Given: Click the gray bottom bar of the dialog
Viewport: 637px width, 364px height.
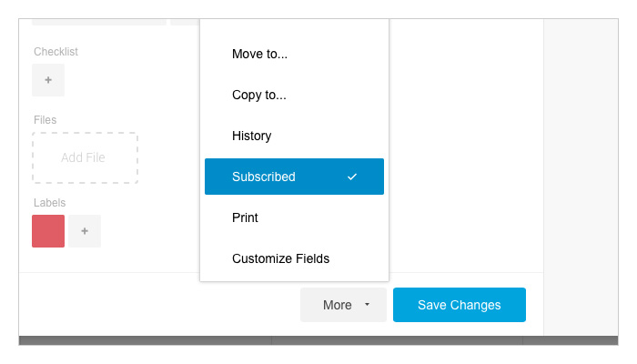Looking at the screenshot, I should click(318, 340).
